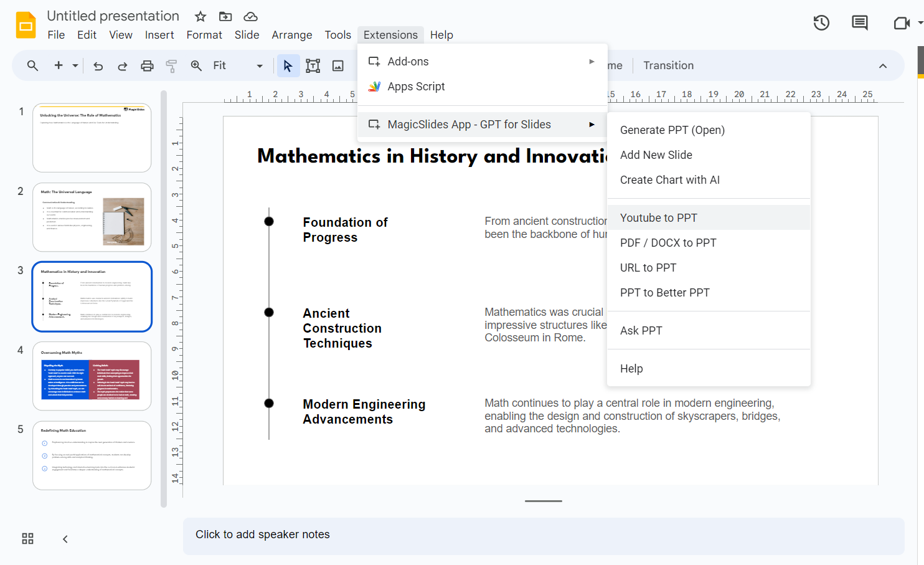Expand the new slide layout dropdown arrow
924x565 pixels.
click(x=75, y=65)
